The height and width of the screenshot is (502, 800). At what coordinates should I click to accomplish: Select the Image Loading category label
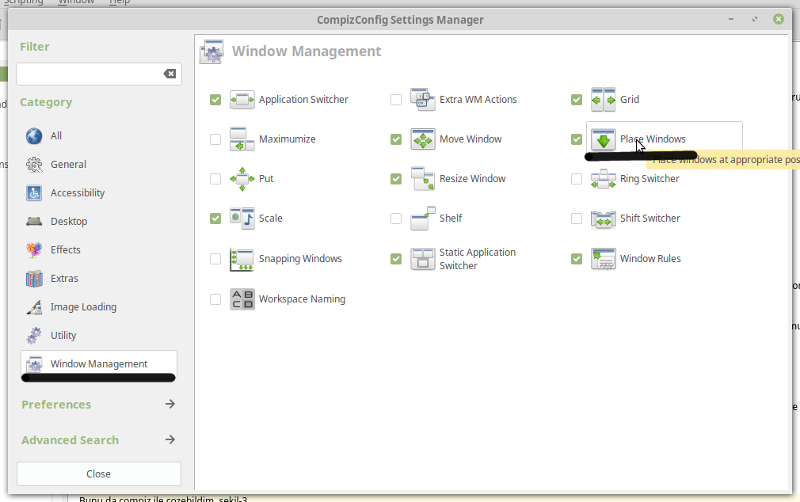click(83, 307)
